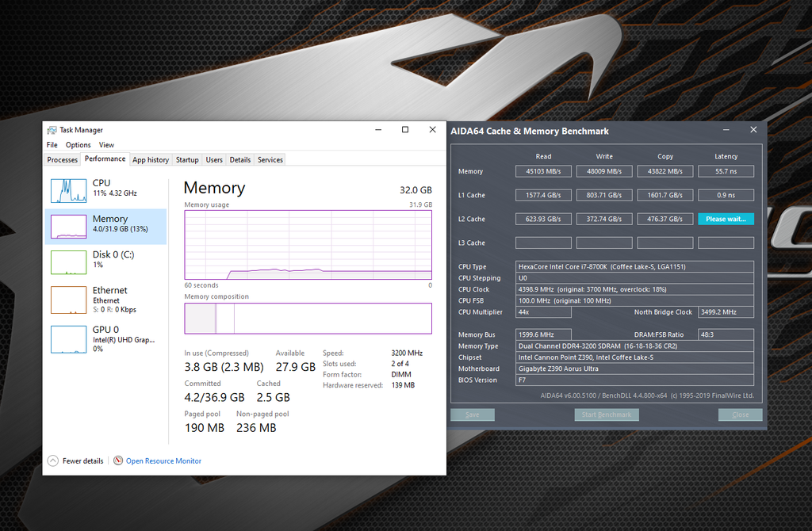
Task: Click the BIOS Version F7 field
Action: click(x=634, y=380)
